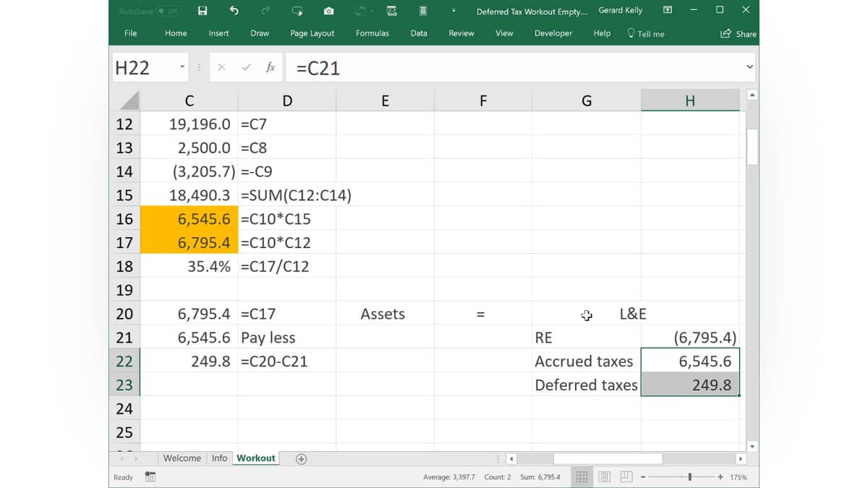Undo the last action
Screen dimensions: 868x488
(234, 11)
